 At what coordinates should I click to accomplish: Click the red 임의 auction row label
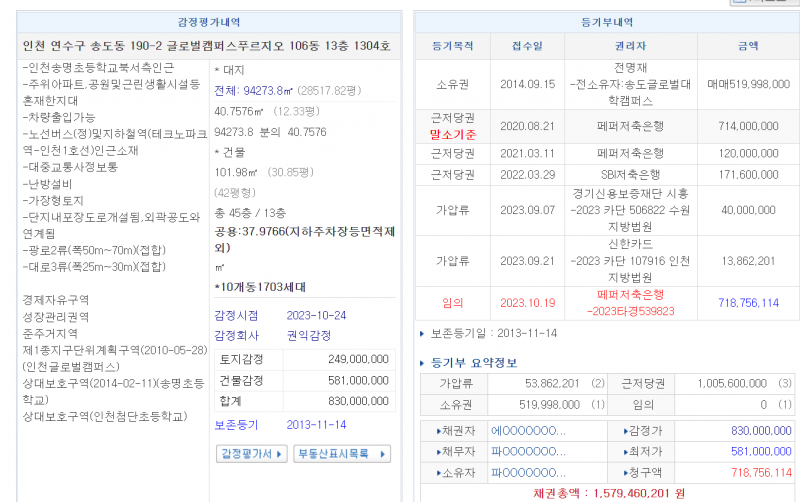[452, 303]
